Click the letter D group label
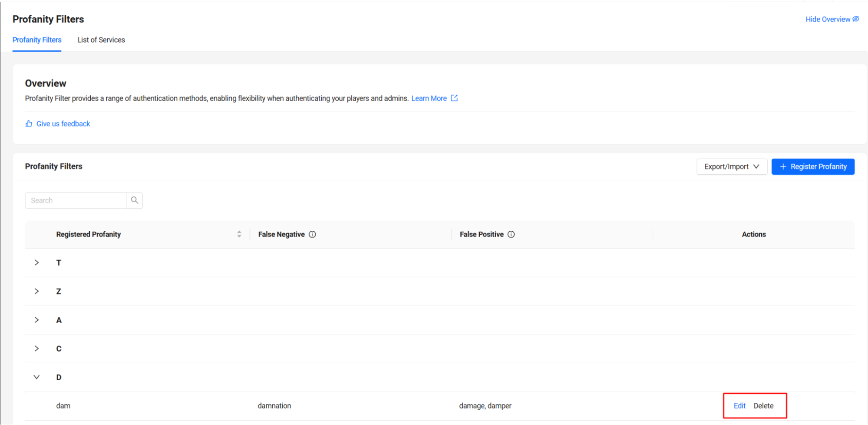The height and width of the screenshot is (425, 868). pos(59,377)
